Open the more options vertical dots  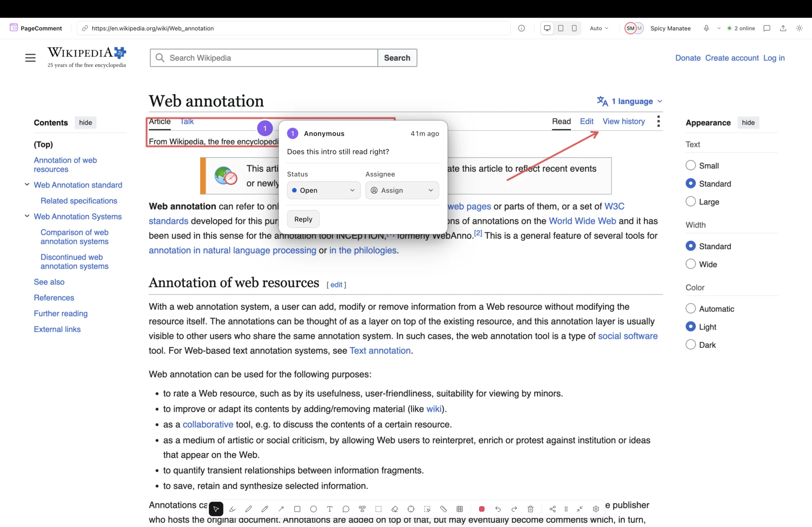pos(659,121)
